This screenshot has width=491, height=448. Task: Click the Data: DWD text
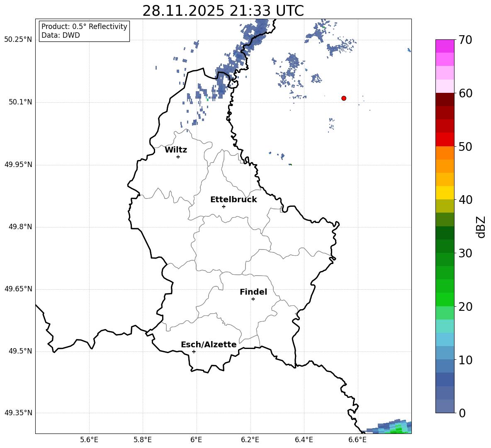tap(61, 35)
